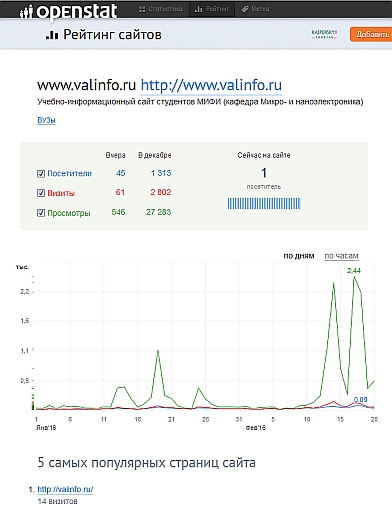
Task: Open the Статистика tab
Action: 160,9
